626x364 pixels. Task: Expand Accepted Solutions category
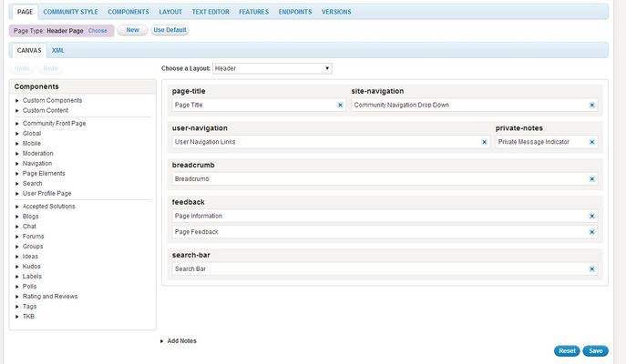pos(17,207)
